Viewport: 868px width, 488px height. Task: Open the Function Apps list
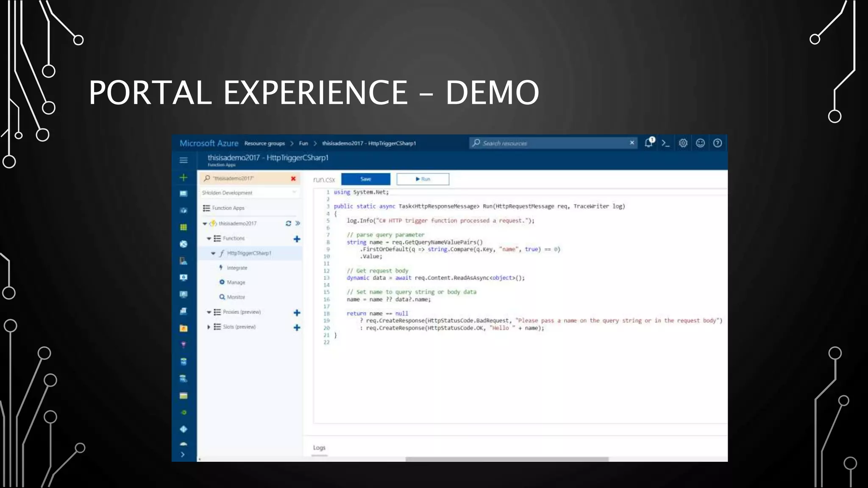[228, 208]
